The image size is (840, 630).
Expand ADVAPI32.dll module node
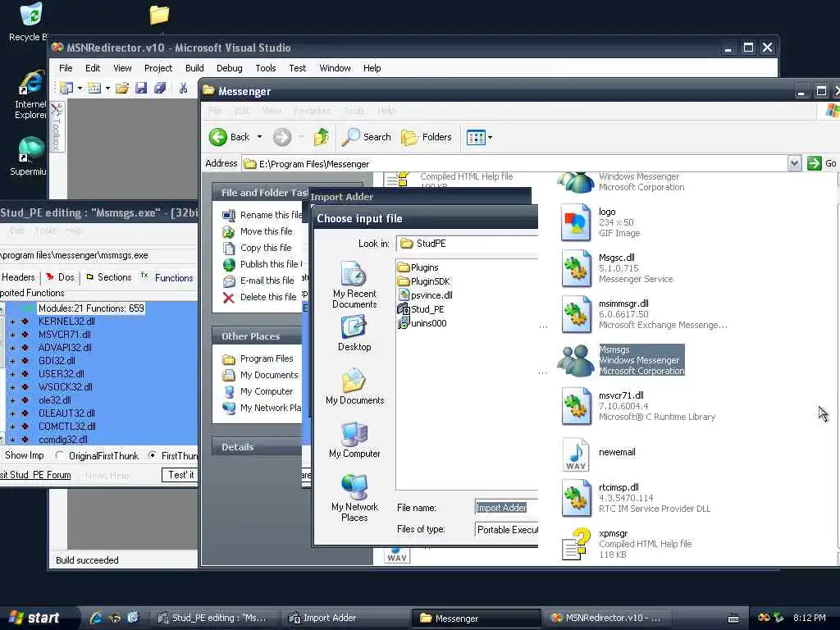point(13,348)
